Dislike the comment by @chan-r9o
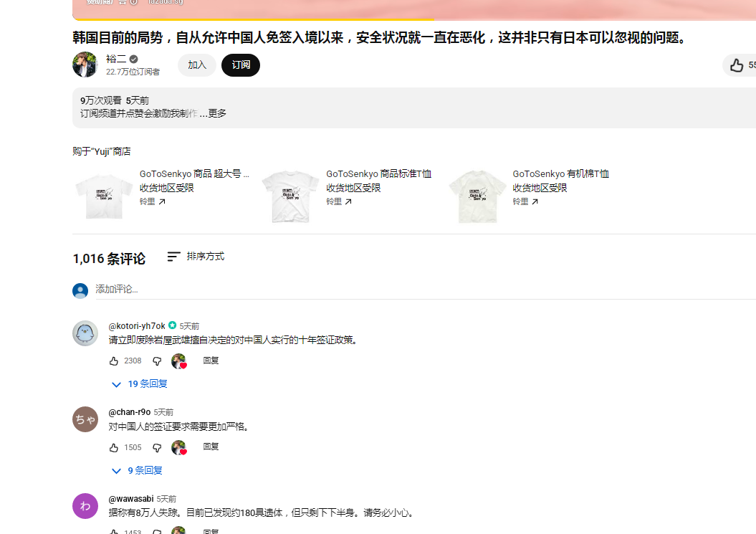Viewport: 756px width, 534px height. point(157,448)
